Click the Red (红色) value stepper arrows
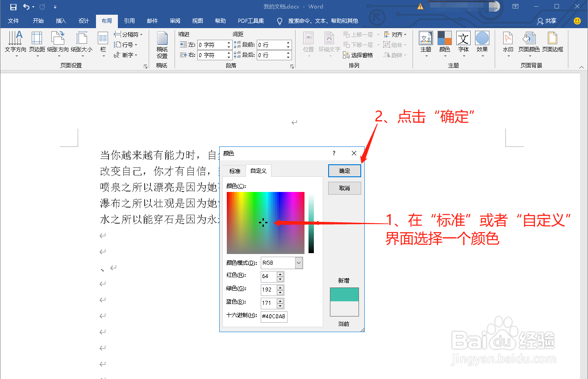The image size is (588, 379). tap(280, 276)
